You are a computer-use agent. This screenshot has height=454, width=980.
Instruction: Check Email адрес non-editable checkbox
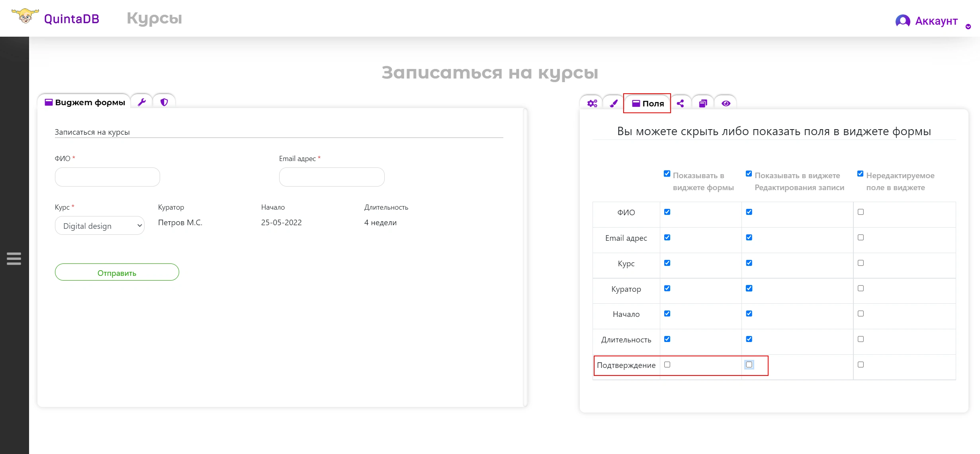click(861, 238)
